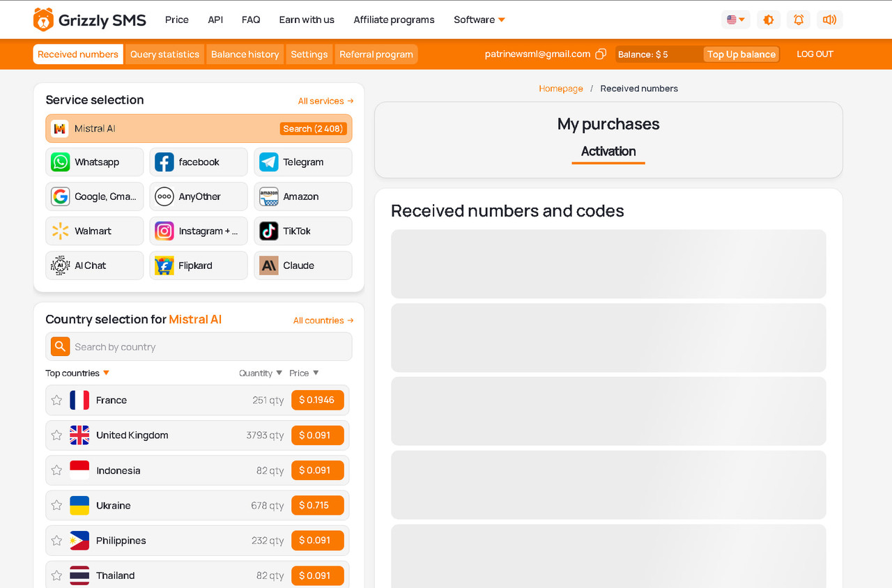892x588 pixels.
Task: Select the Walmart service icon
Action: click(x=61, y=231)
